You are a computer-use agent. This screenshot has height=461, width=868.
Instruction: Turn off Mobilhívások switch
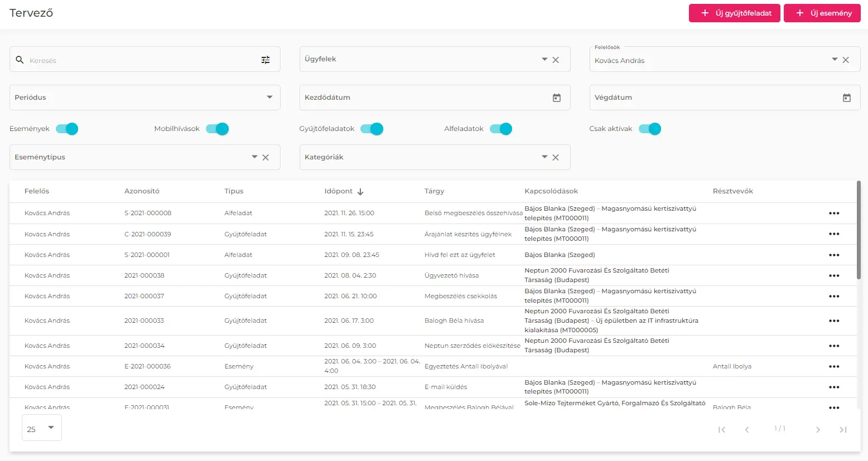click(x=218, y=129)
